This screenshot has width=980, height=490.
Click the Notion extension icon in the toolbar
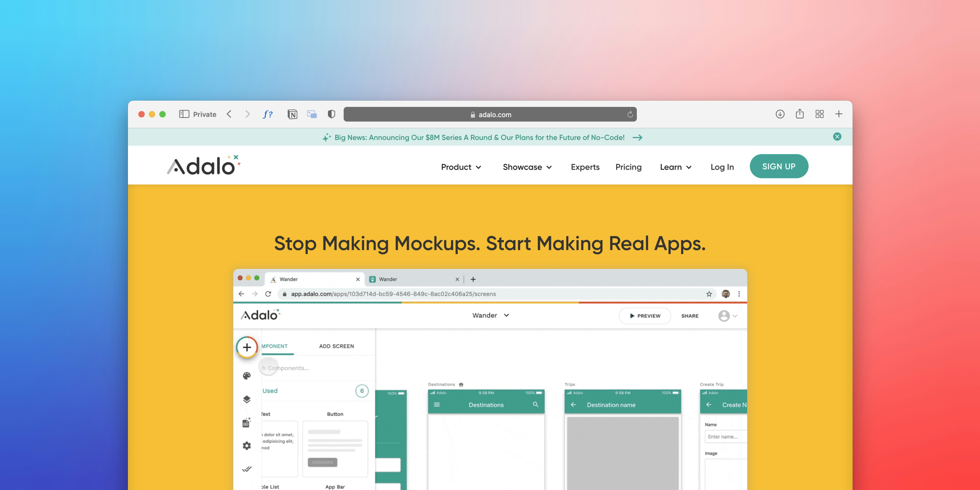292,114
